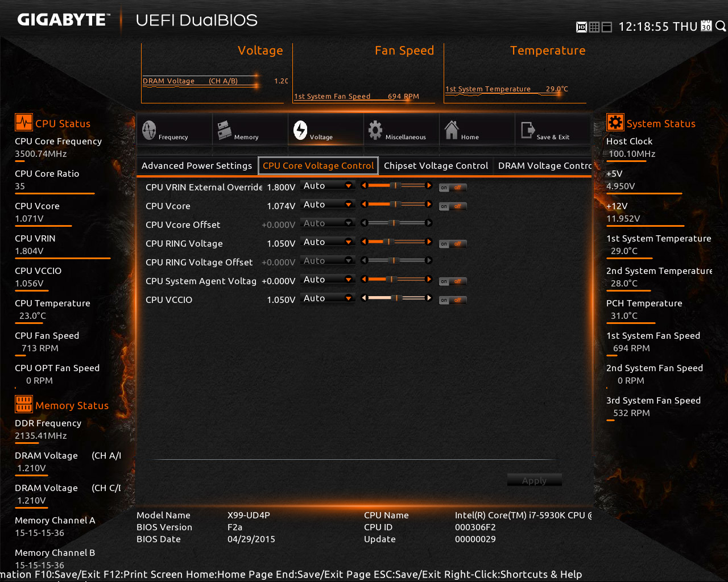The width and height of the screenshot is (728, 582).
Task: Toggle the CPU Vcore on/off switch
Action: 453,206
